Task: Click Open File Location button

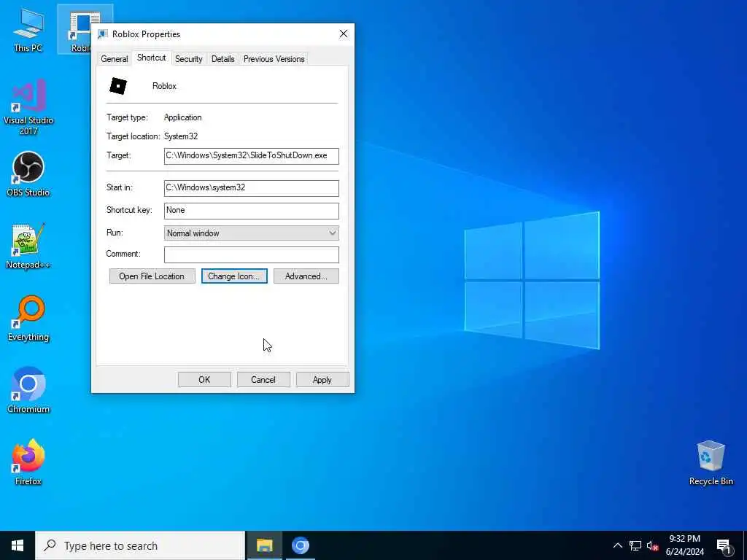Action: 152,276
